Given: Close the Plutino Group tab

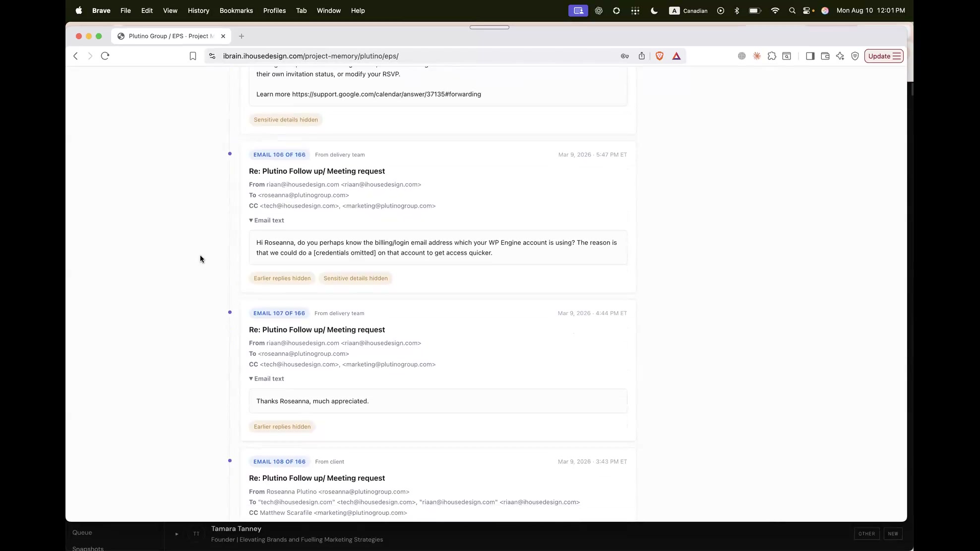Looking at the screenshot, I should pos(223,36).
